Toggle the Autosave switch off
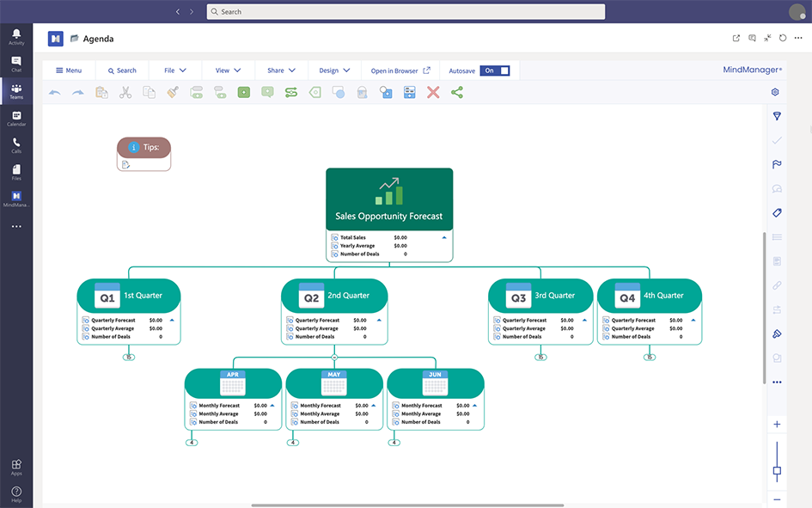Image resolution: width=812 pixels, height=508 pixels. [x=495, y=70]
